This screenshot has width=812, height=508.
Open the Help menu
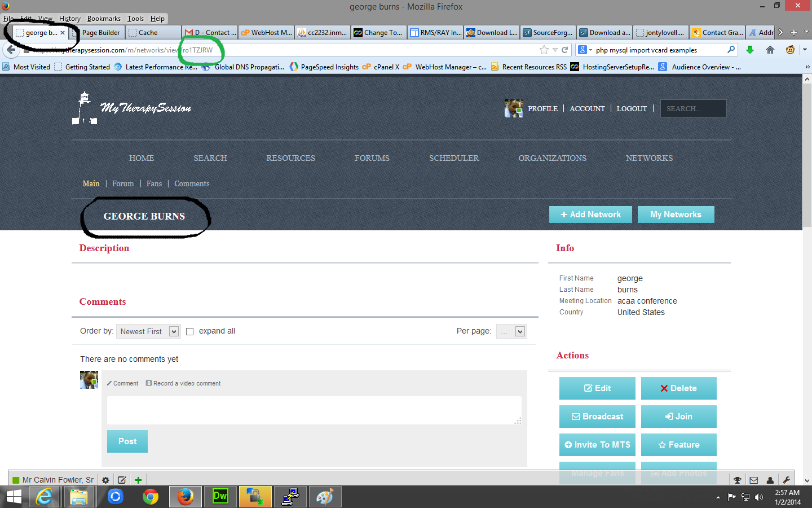[x=157, y=19]
